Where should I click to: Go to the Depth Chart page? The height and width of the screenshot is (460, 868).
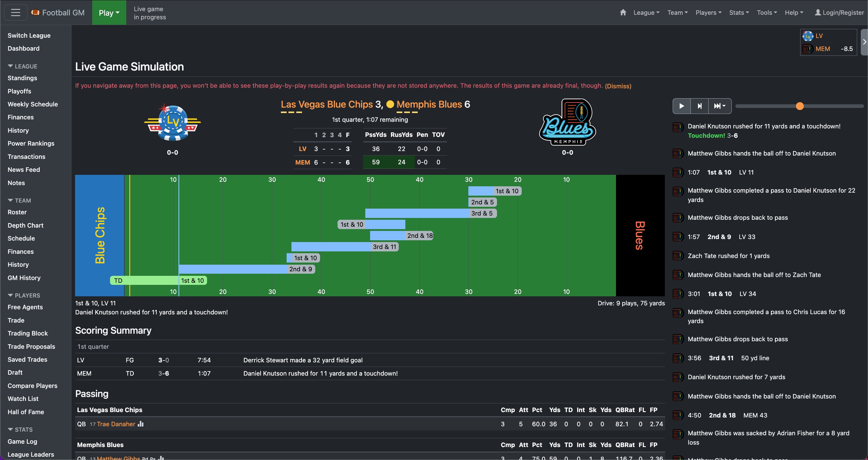tap(25, 225)
